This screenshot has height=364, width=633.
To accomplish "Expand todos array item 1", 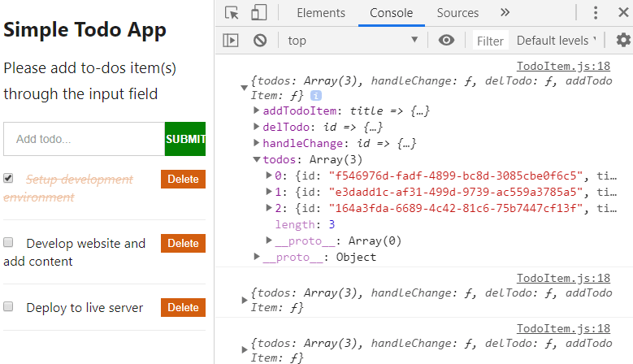I will pos(268,192).
